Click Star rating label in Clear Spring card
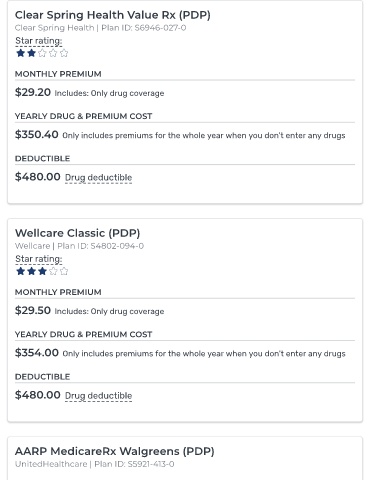The width and height of the screenshot is (370, 480). click(x=39, y=41)
